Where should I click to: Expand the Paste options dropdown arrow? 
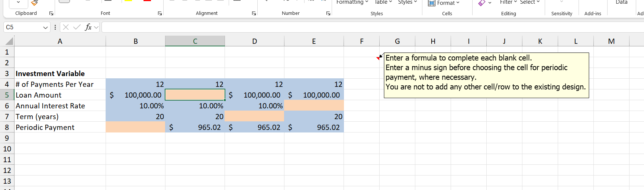(18, 2)
